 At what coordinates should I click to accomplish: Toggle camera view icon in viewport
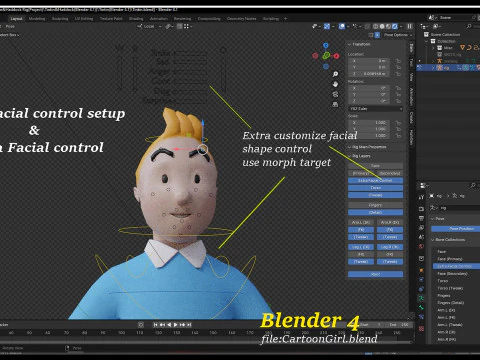[335, 94]
